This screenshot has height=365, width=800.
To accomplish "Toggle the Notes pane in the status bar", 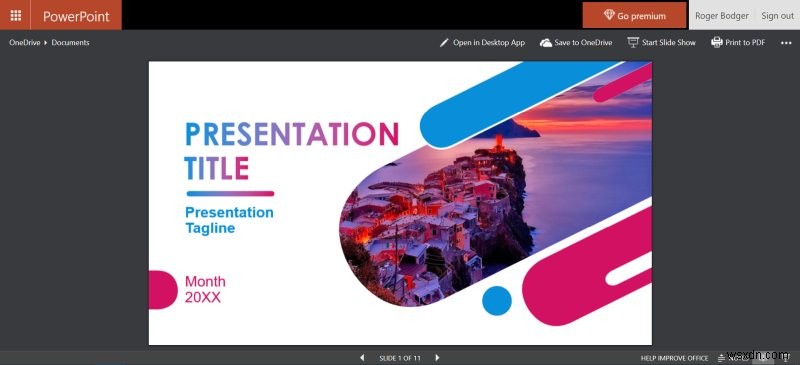I will coord(733,358).
